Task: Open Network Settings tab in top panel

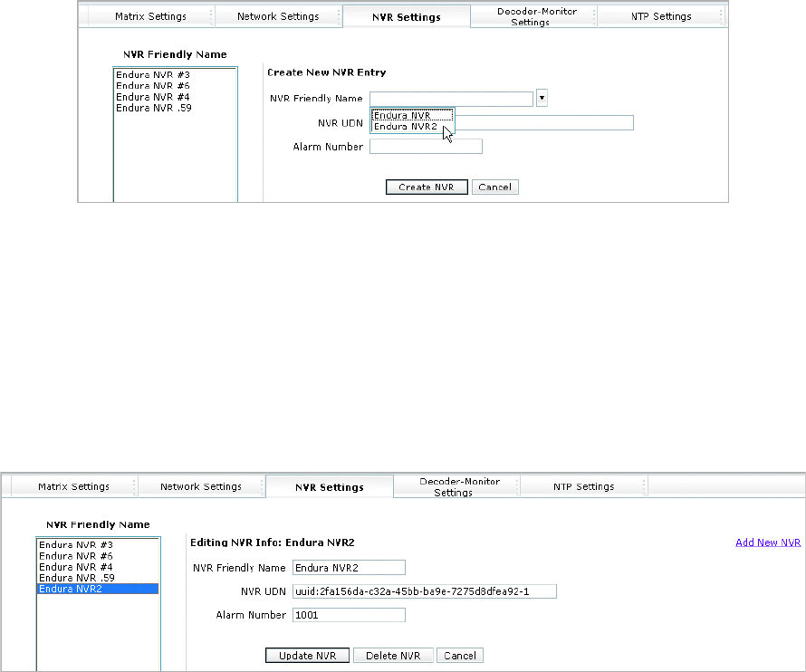Action: [x=278, y=16]
